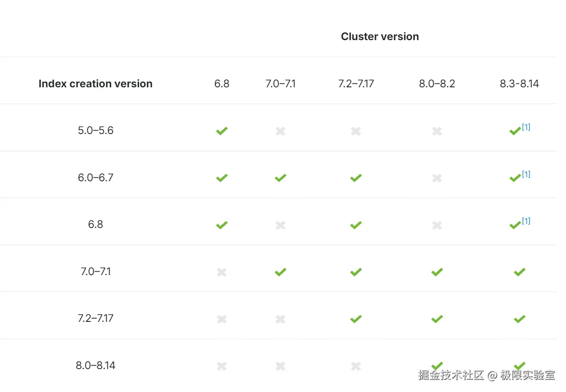Click the checkmark for index 5.0–5.6 under cluster 6.8
566x392 pixels.
(222, 131)
